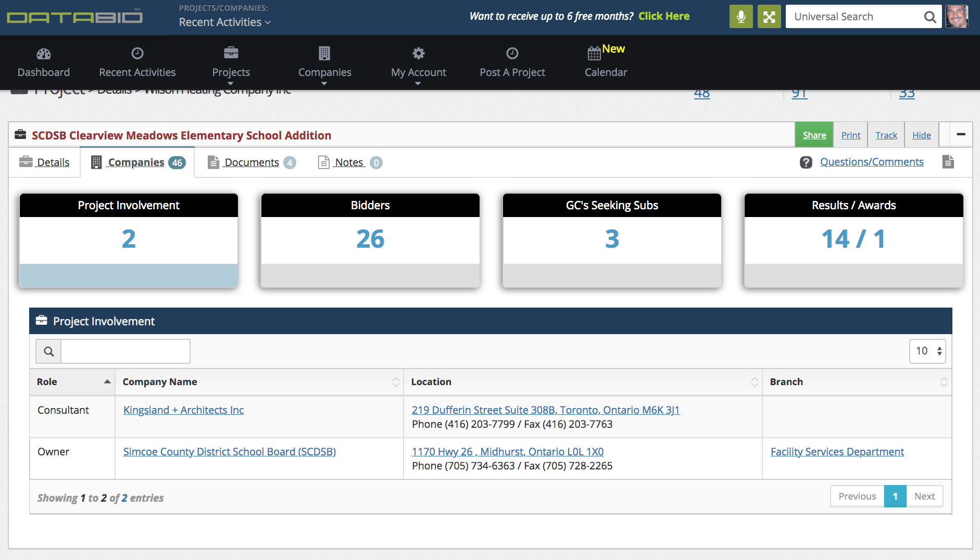Click the SCDSB Clearview Meadows project title
980x560 pixels.
coord(181,135)
